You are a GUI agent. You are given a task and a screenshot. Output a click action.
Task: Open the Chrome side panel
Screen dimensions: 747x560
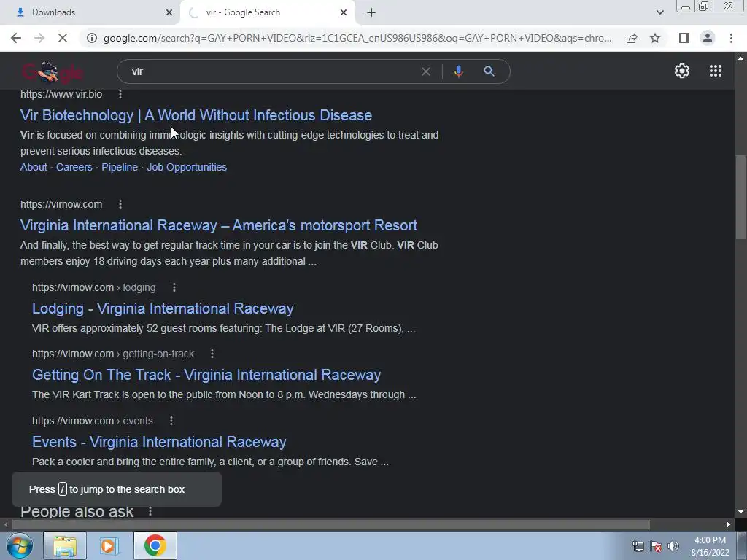[x=684, y=38]
